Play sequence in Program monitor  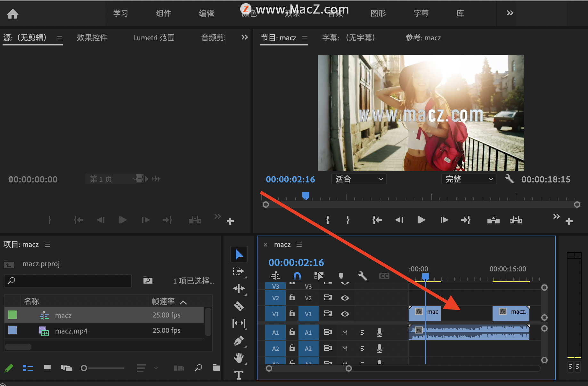point(421,220)
